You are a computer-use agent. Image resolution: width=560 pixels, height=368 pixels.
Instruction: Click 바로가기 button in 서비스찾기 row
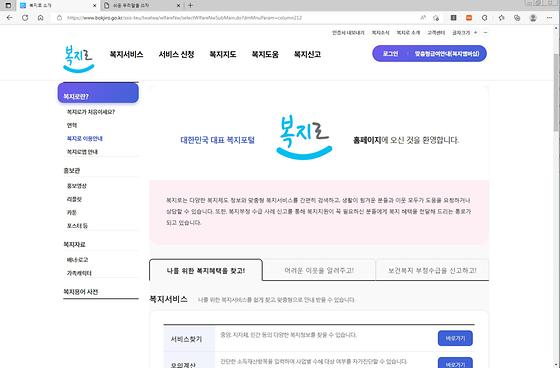coord(455,338)
